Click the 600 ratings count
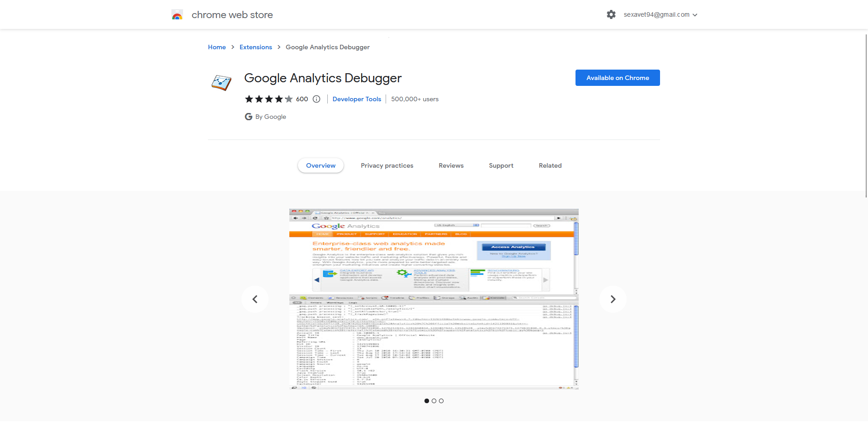Screen dimensions: 868x428 (x=302, y=99)
